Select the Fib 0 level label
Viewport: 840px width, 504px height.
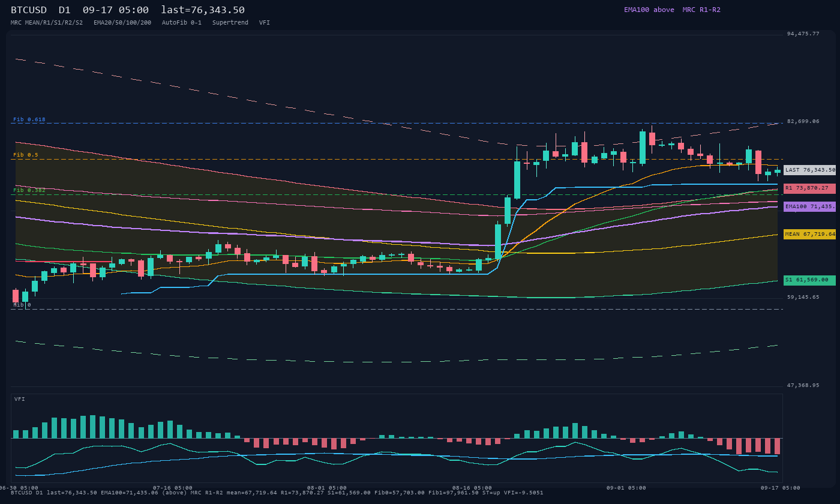22,305
